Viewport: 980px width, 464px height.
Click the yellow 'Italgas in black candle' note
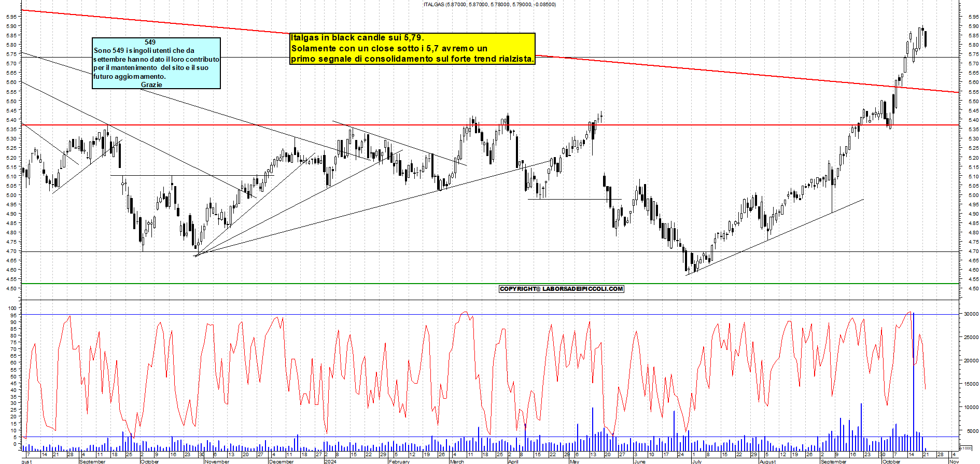(x=412, y=48)
